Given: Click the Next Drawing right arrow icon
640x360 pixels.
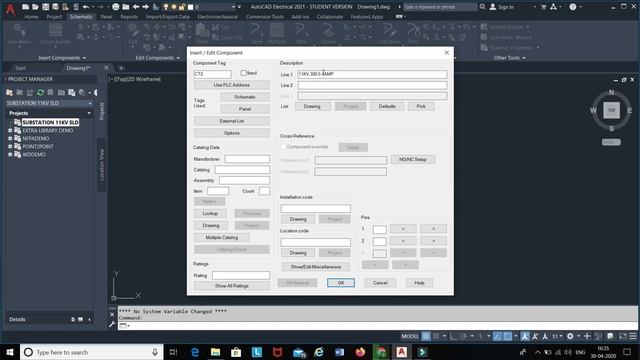Looking at the screenshot, I should pos(145,7).
